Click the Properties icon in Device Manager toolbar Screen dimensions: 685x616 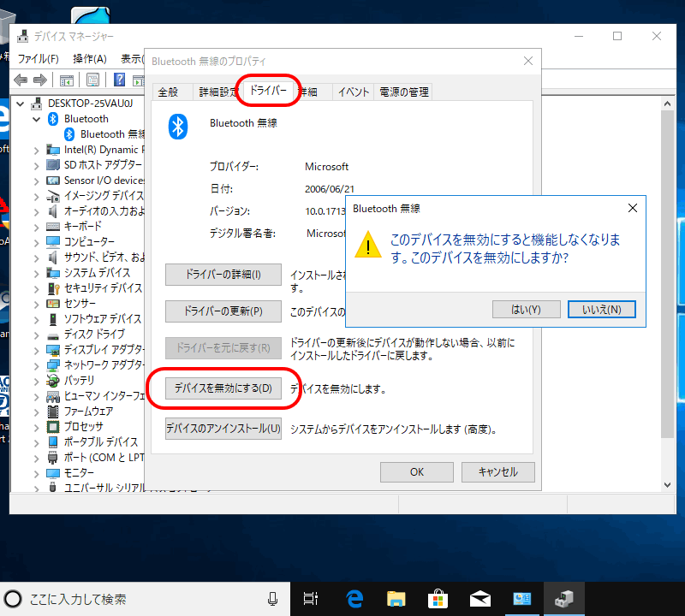tap(92, 80)
